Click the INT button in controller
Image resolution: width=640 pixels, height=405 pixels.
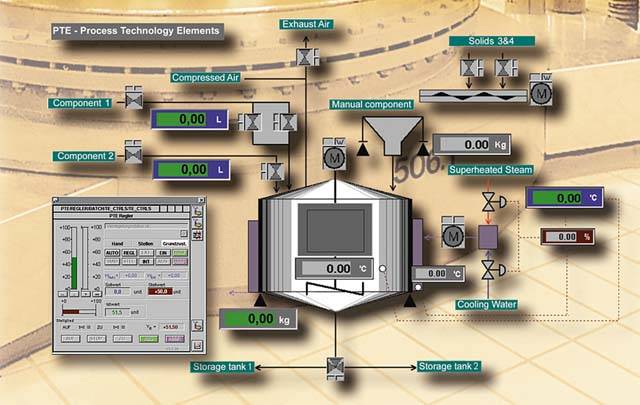click(146, 261)
